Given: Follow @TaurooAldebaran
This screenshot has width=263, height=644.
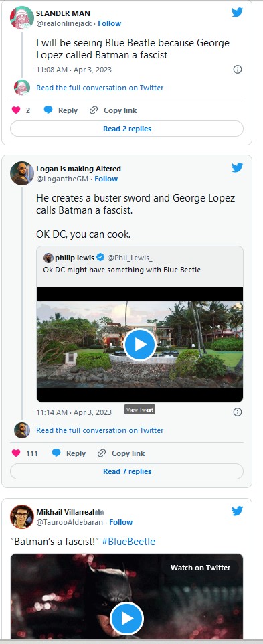Looking at the screenshot, I should [120, 522].
